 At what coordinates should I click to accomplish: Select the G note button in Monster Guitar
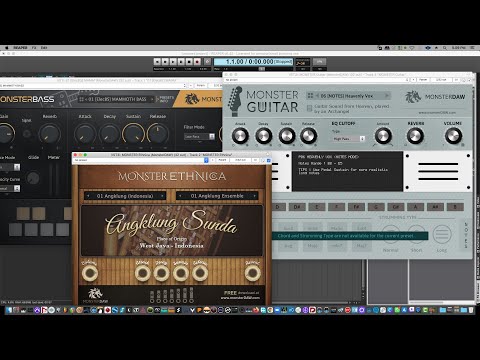376,207
